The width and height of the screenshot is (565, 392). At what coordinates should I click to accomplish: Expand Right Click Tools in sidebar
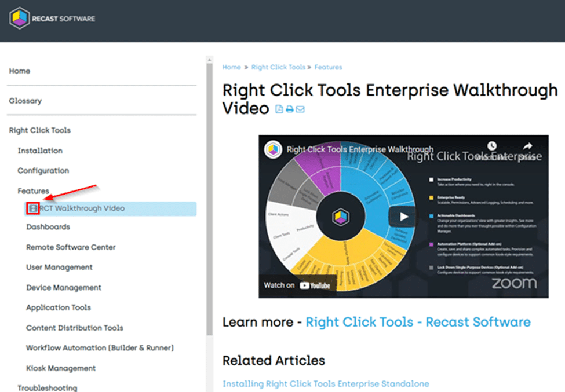[39, 130]
